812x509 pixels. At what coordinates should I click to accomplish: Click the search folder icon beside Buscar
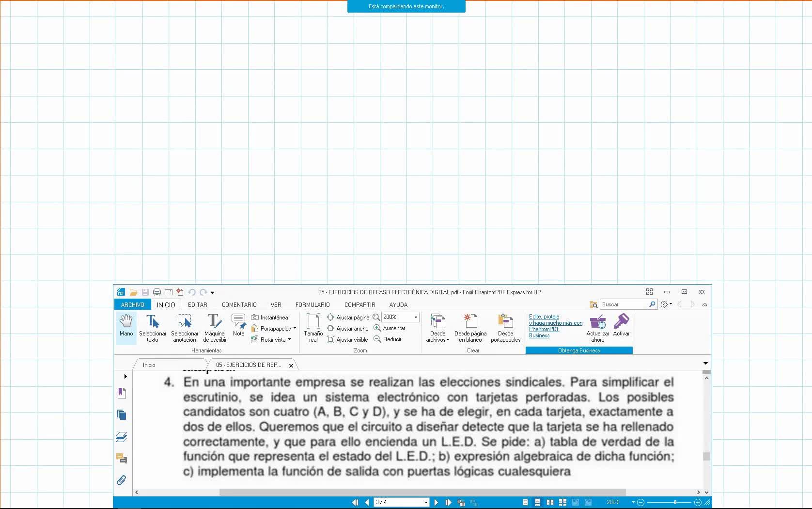(593, 304)
